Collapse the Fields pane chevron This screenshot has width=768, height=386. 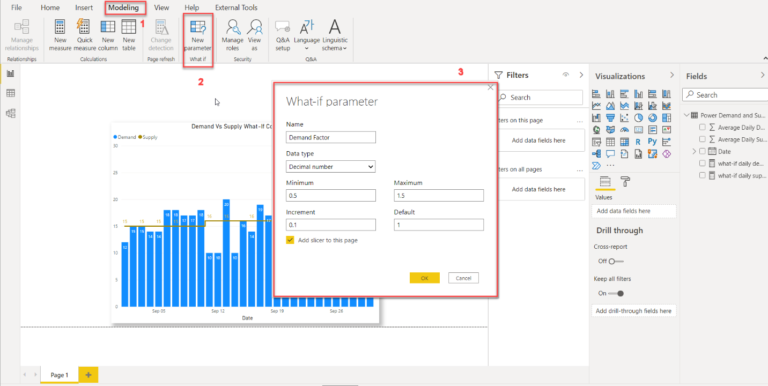coord(762,75)
